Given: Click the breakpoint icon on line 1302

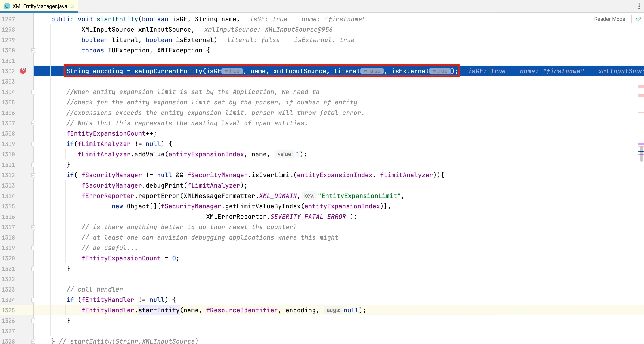Looking at the screenshot, I should [23, 71].
